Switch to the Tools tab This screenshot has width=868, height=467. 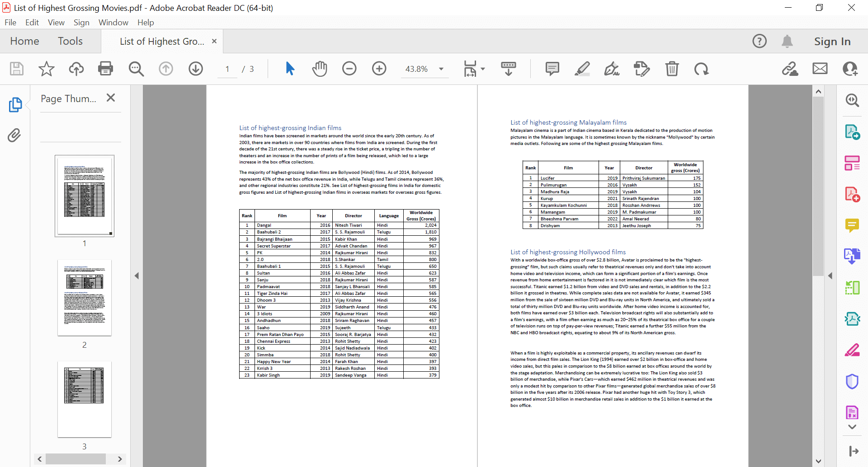pyautogui.click(x=70, y=41)
